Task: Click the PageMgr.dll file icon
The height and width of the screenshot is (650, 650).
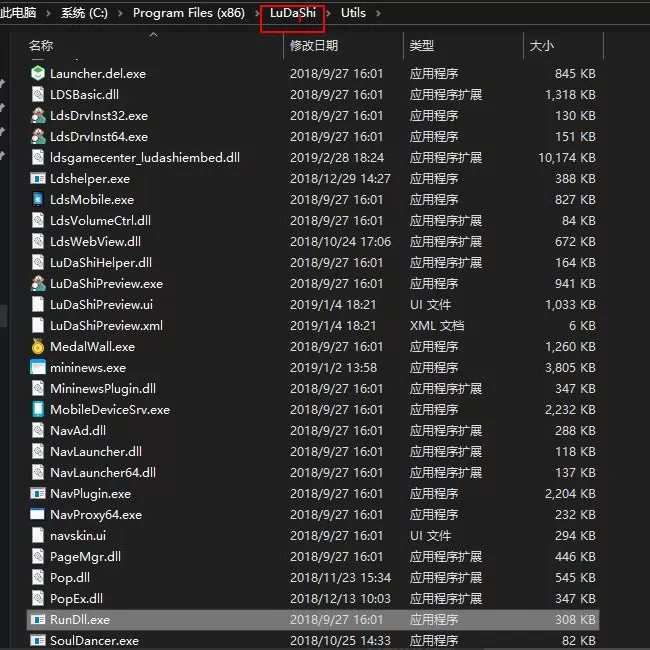Action: (38, 556)
